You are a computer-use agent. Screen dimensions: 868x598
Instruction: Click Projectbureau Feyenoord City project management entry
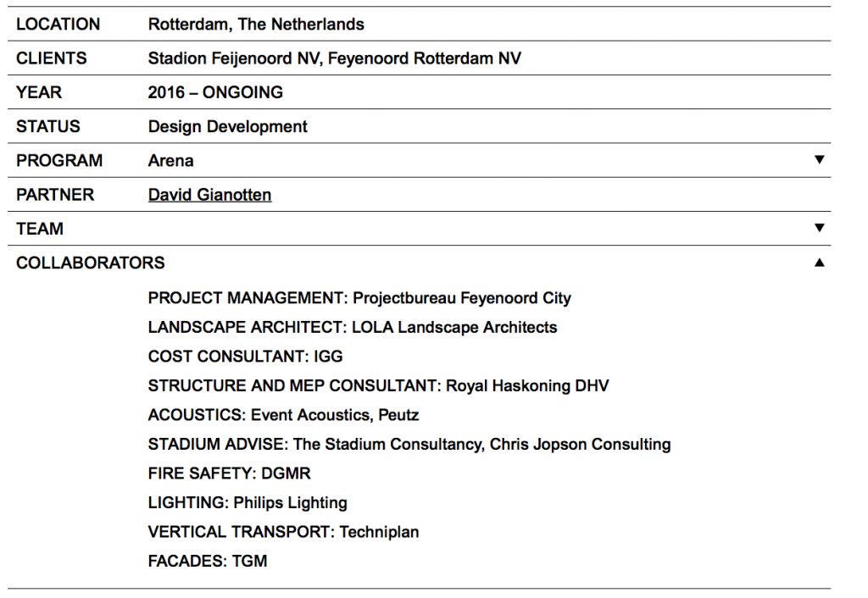(x=461, y=298)
